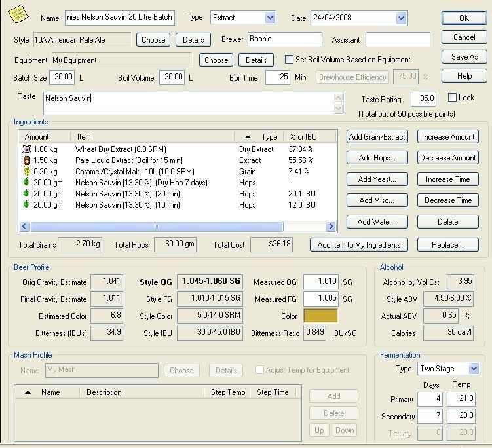Open the Help button
The width and height of the screenshot is (492, 448).
pos(464,76)
